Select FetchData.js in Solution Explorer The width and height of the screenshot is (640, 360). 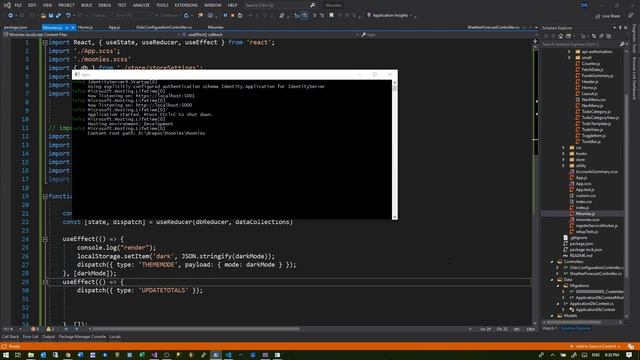[x=592, y=70]
